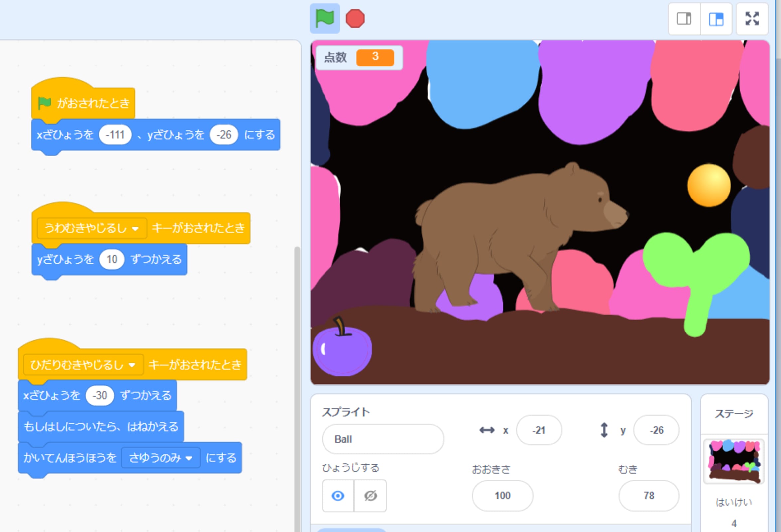Hide the sprite with crossed-eye icon
The height and width of the screenshot is (532, 781).
[x=370, y=496]
